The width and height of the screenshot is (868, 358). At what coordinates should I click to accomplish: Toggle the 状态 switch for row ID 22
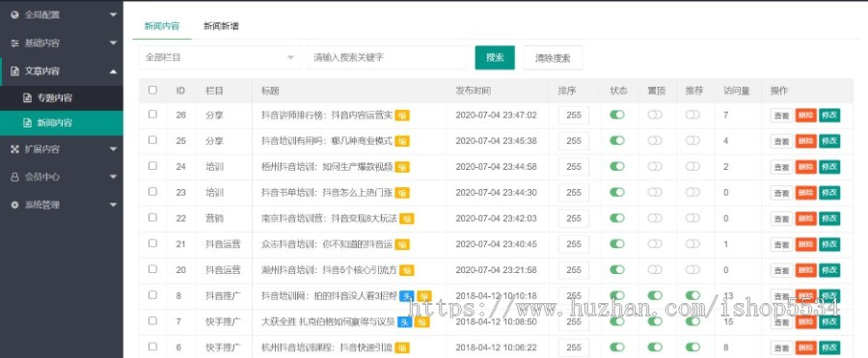tap(617, 218)
